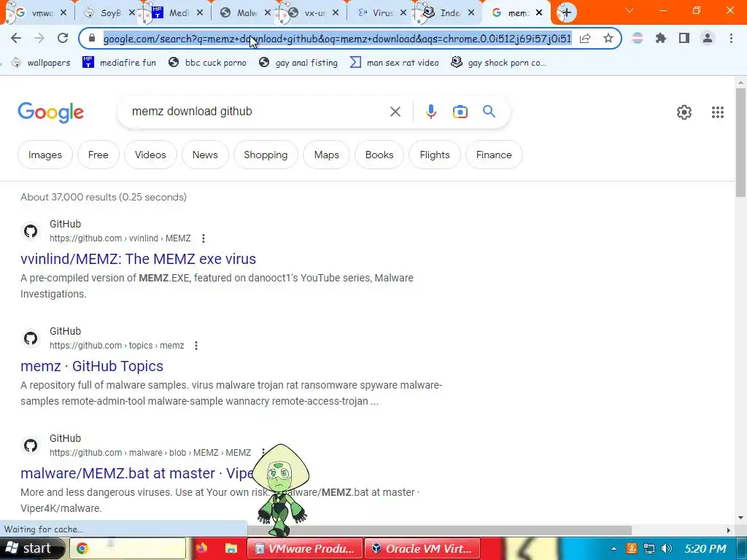Switch to VMware Produ... taskbar window
The image size is (747, 560).
point(304,548)
